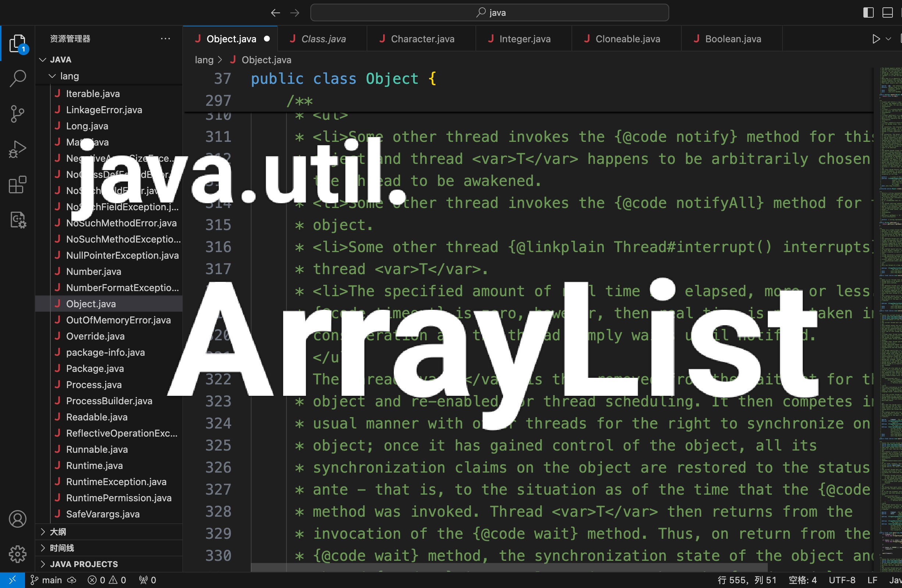The height and width of the screenshot is (588, 902).
Task: Expand the JAVA PROJECTS section
Action: click(109, 564)
